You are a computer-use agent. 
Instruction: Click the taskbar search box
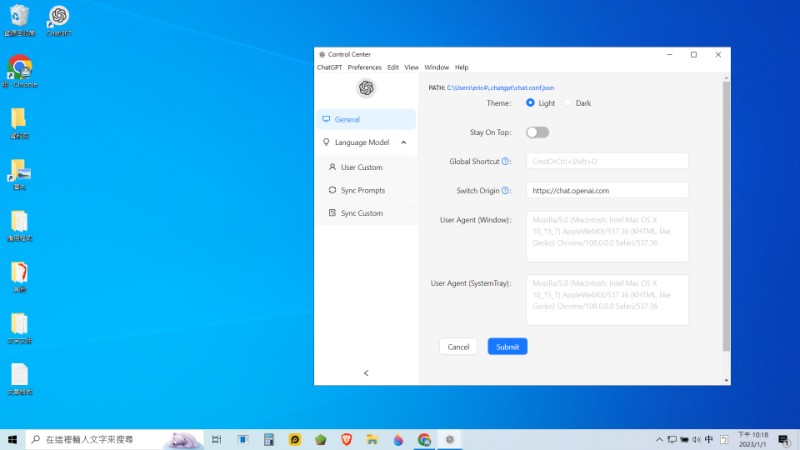point(115,439)
